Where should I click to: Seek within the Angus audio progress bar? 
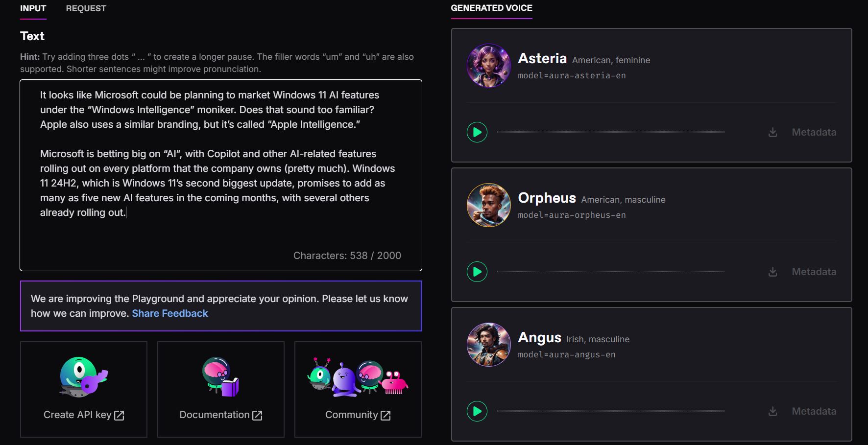611,411
